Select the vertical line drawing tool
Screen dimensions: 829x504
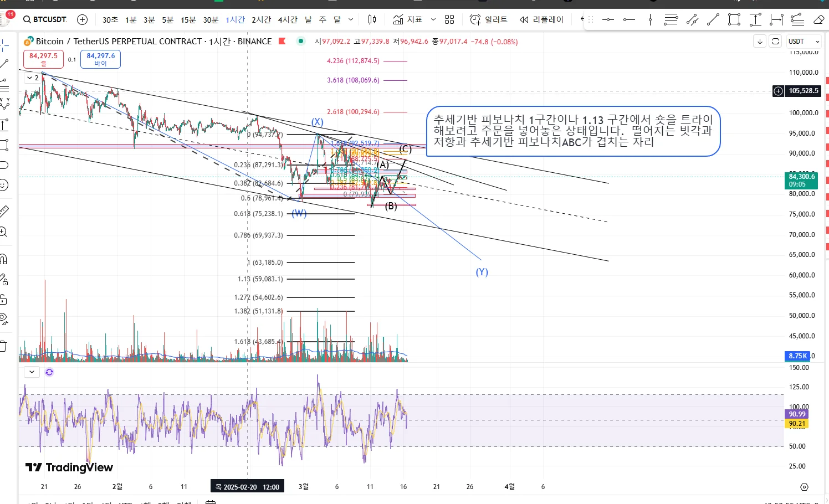point(650,20)
